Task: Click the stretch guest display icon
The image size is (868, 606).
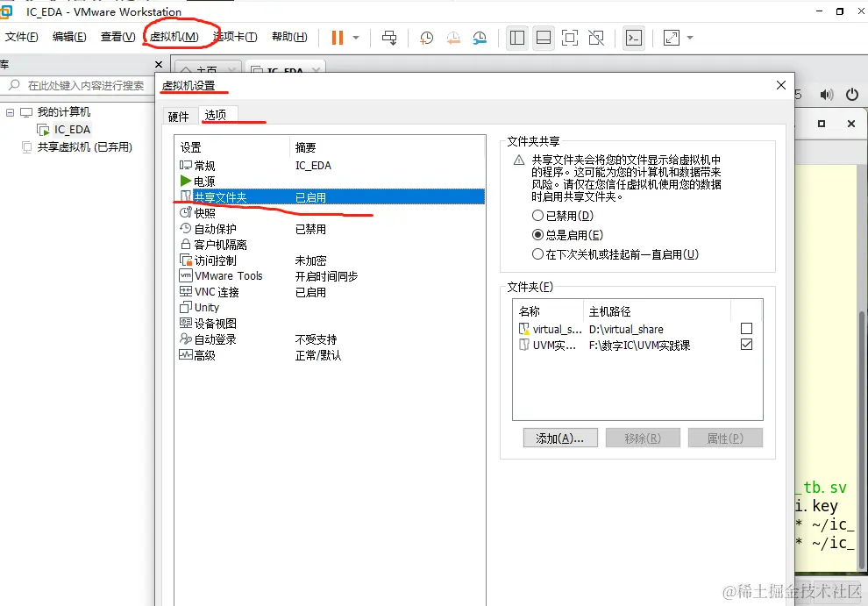Action: 671,38
